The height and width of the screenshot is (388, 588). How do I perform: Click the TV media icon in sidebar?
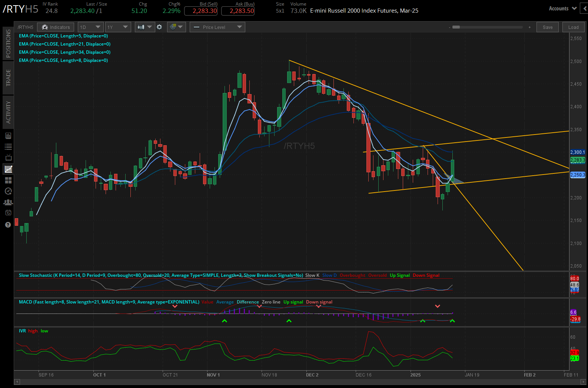(8, 158)
